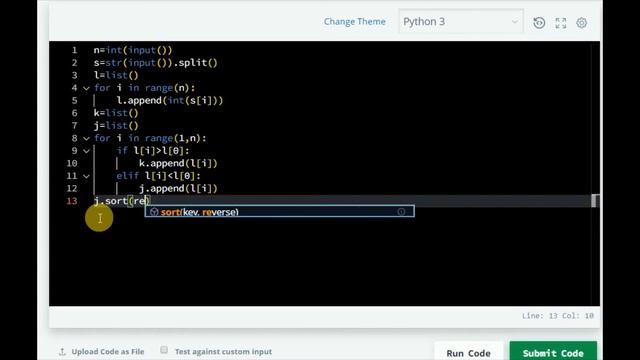Click on code elif l[i]<l[0]:
The image size is (640, 360).
158,176
